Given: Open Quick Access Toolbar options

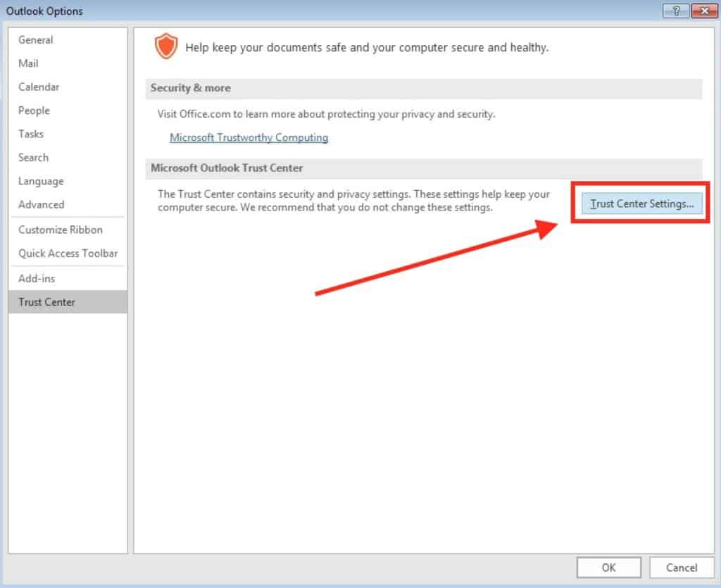Looking at the screenshot, I should (68, 254).
